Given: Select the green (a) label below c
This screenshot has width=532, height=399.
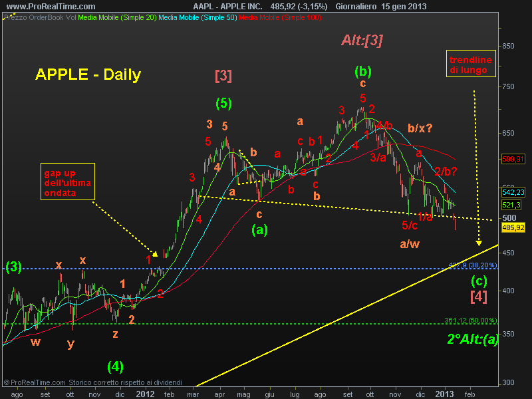Looking at the screenshot, I should (259, 230).
